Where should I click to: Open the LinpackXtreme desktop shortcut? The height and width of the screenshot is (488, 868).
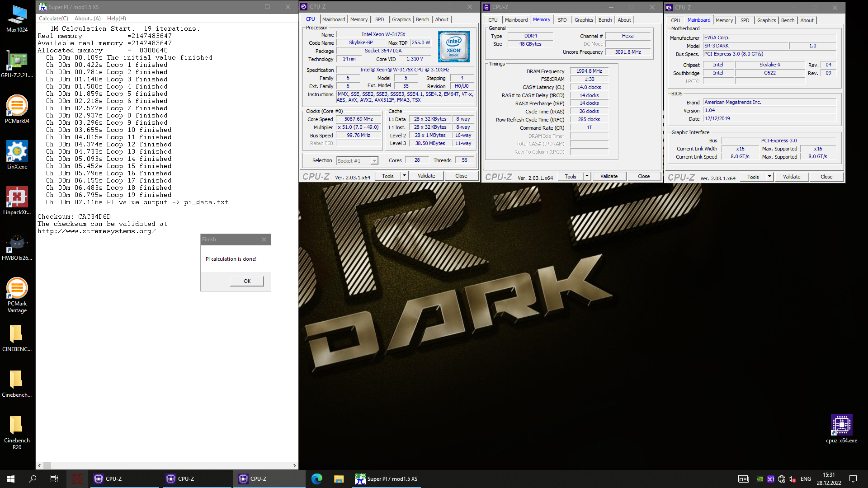[17, 201]
